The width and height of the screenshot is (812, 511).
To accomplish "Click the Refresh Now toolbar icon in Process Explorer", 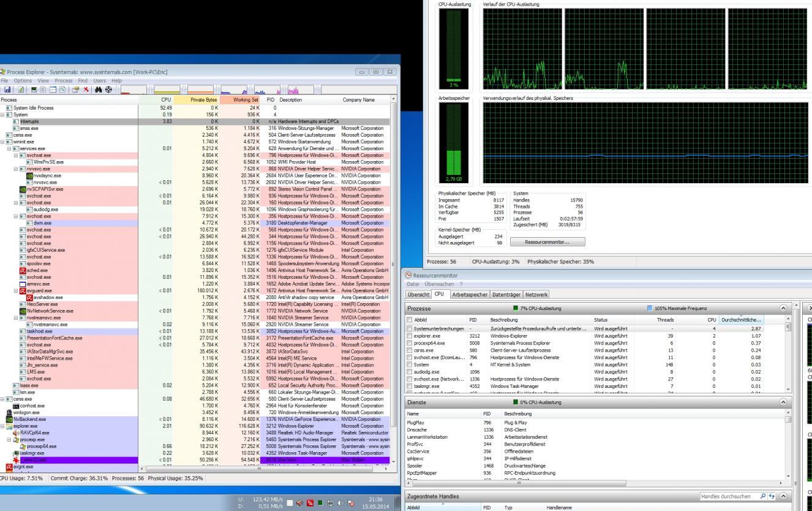I will (21, 89).
